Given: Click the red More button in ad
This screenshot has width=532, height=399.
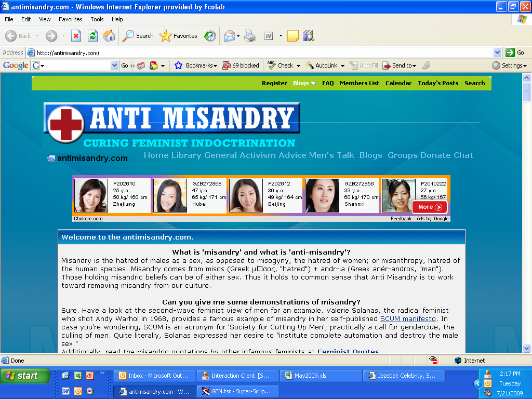Looking at the screenshot, I should (x=429, y=207).
